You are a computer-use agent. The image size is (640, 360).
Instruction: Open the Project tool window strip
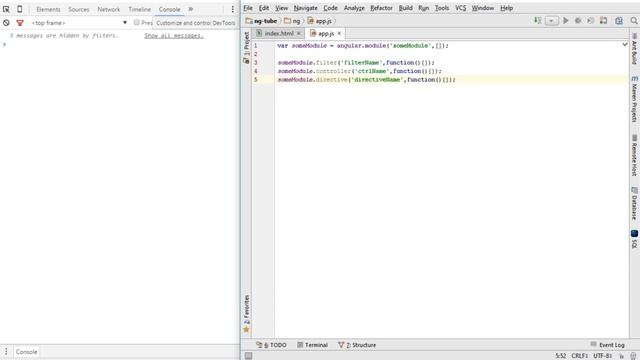pos(246,48)
